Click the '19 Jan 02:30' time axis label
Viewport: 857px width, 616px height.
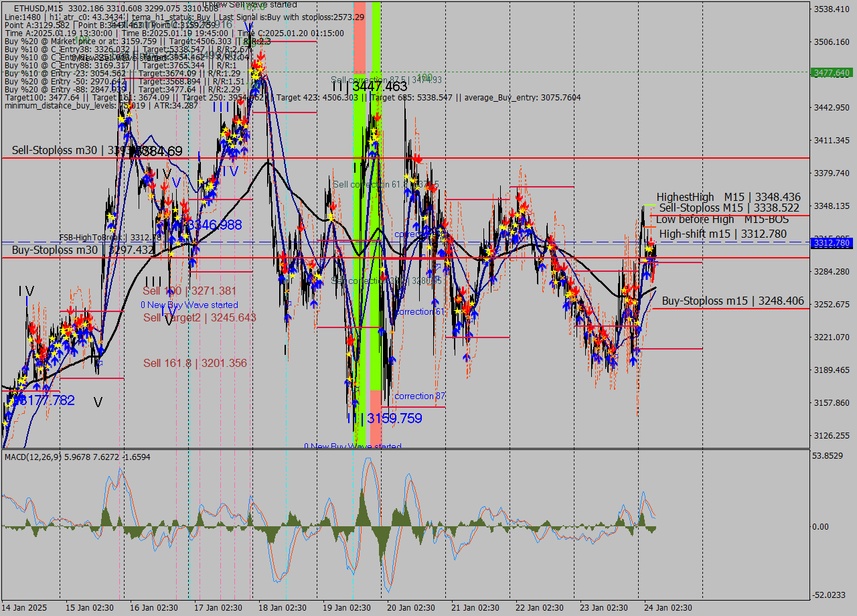[x=347, y=607]
